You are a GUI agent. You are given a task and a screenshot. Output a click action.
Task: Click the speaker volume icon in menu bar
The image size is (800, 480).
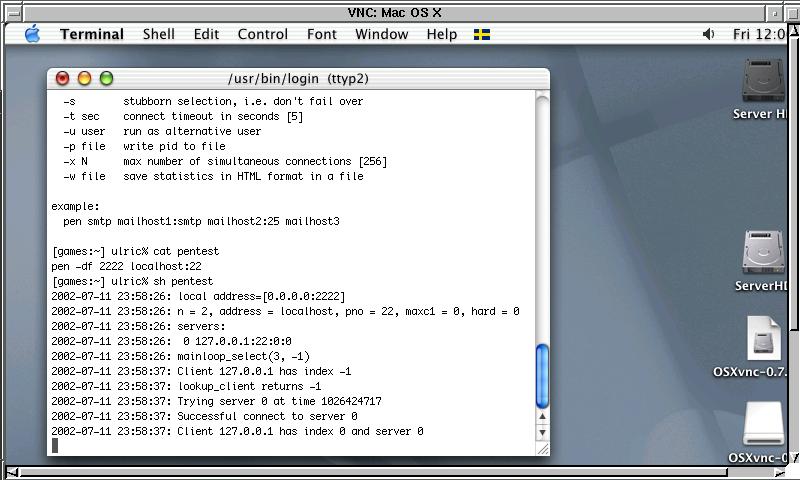pyautogui.click(x=708, y=34)
